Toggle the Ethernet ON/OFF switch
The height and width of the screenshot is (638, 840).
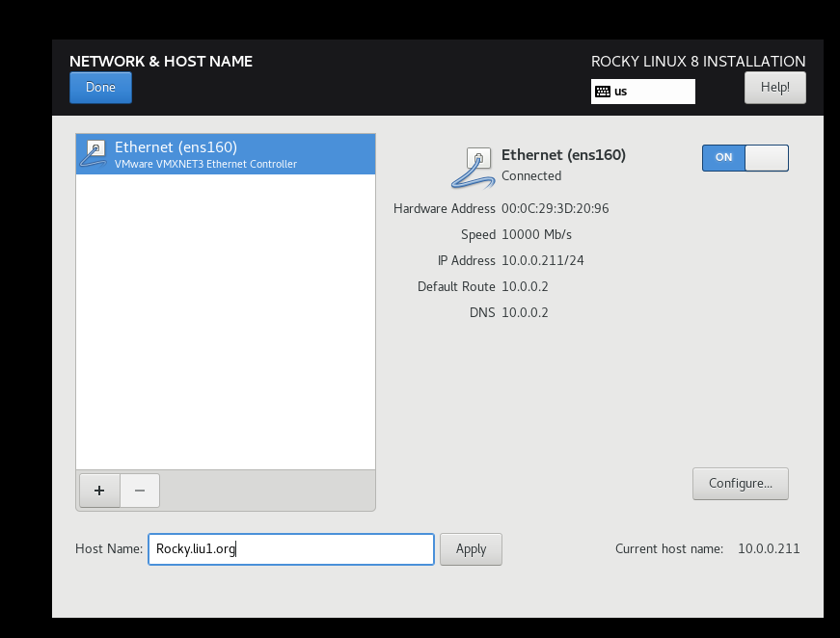click(745, 158)
